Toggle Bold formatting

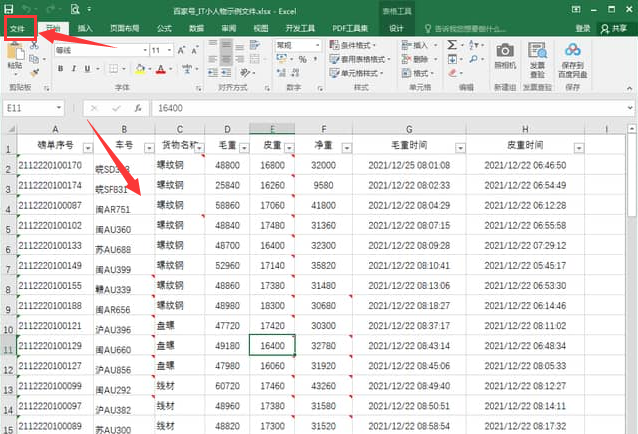(61, 69)
